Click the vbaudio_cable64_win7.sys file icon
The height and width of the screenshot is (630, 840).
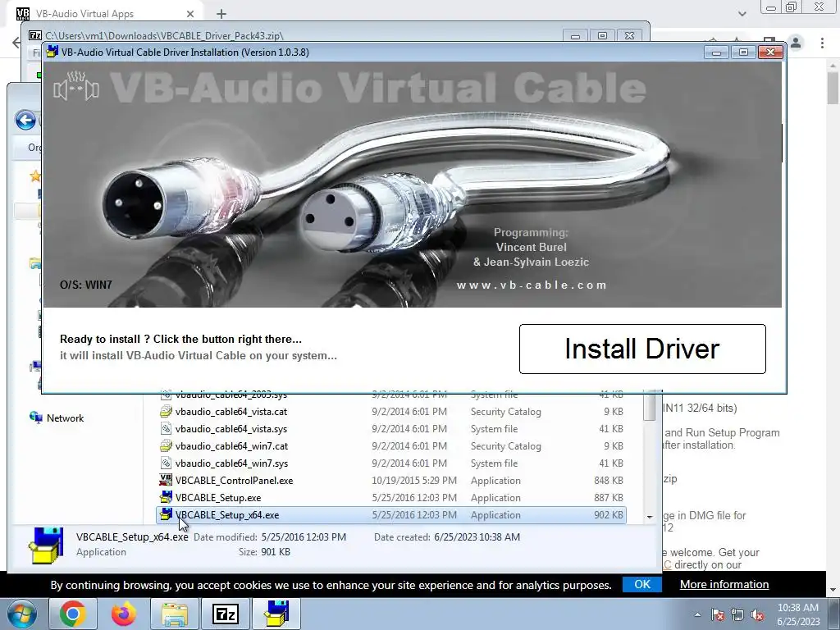point(166,463)
